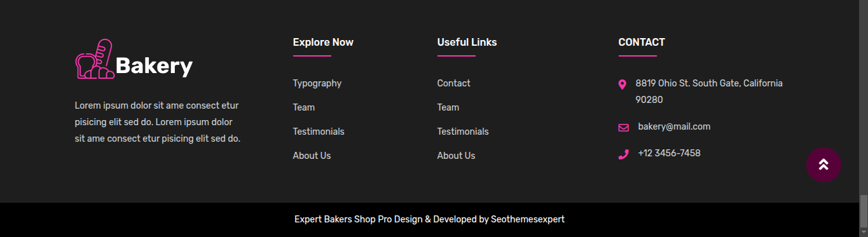Click the pink phone handset icon
This screenshot has width=868, height=237.
(x=623, y=154)
